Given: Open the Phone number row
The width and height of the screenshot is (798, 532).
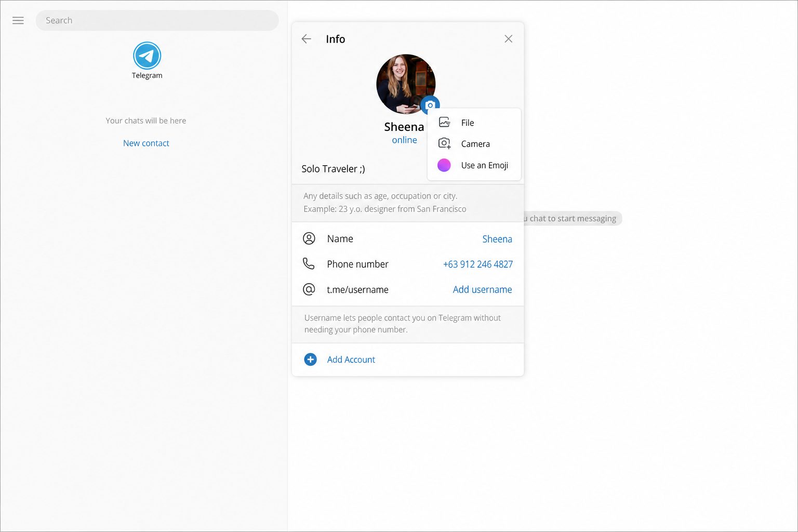Looking at the screenshot, I should click(x=408, y=264).
